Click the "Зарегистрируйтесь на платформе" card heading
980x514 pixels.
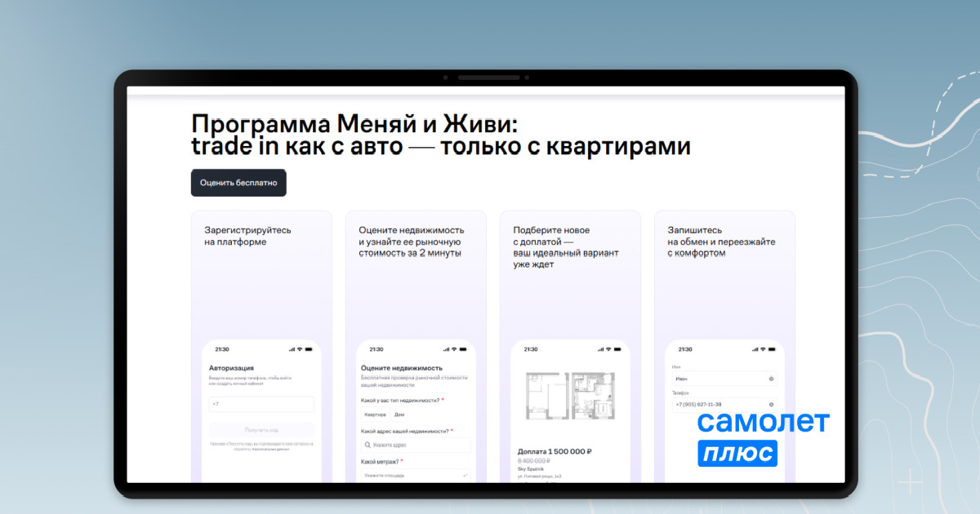247,236
